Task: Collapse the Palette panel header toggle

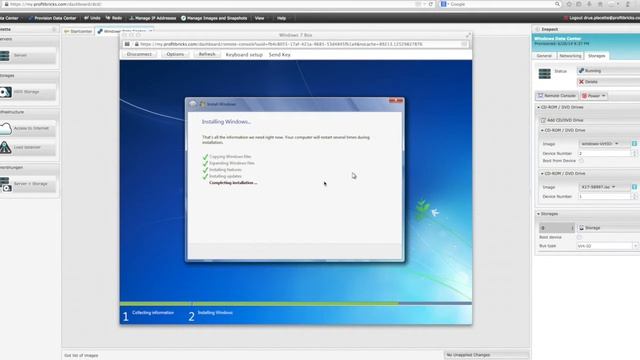Action: [x=54, y=29]
